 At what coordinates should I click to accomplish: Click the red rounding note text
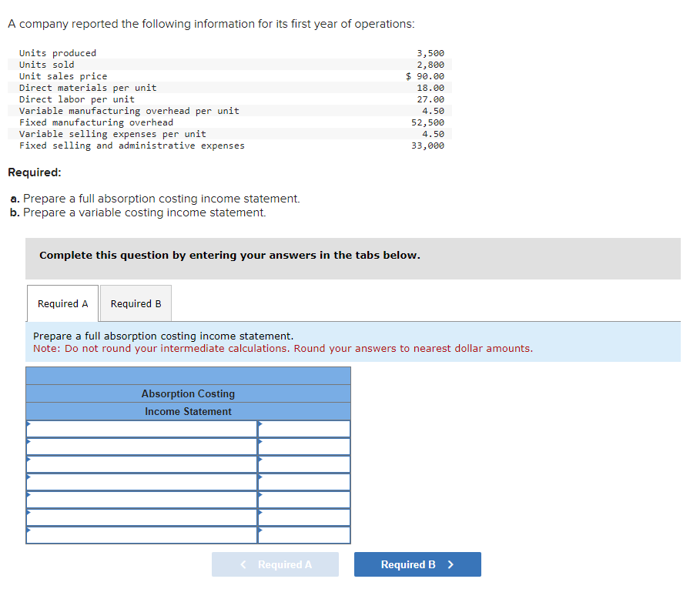coord(283,349)
